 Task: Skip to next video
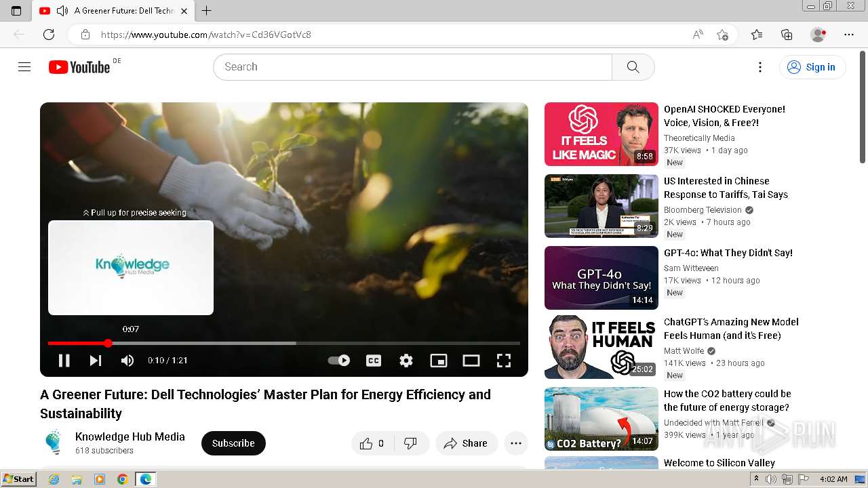96,361
